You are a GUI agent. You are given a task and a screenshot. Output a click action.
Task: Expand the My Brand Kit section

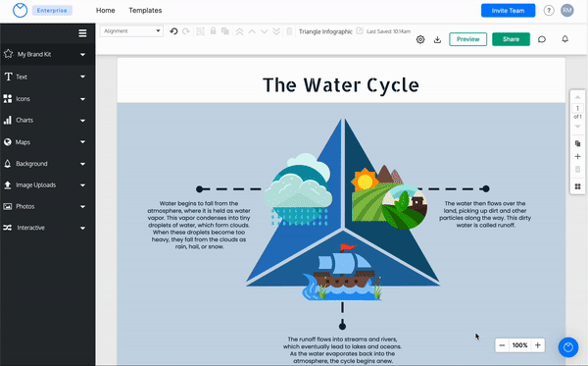(x=47, y=54)
